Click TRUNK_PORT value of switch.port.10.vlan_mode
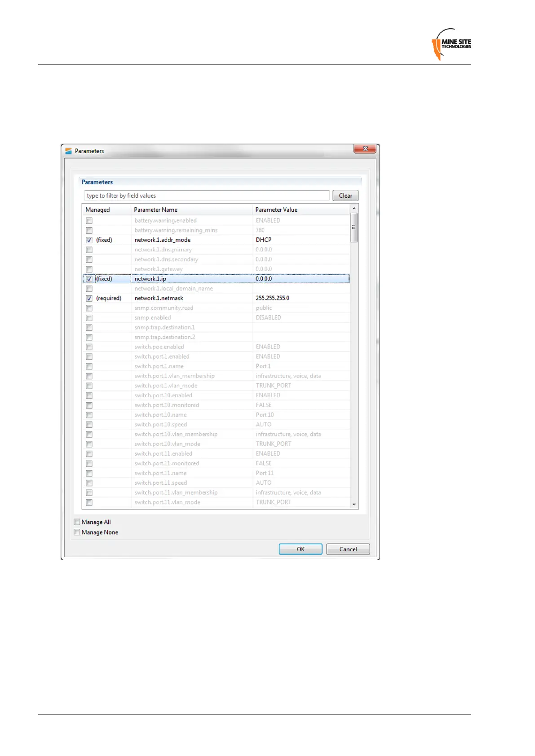The height and width of the screenshot is (756, 535). [x=273, y=444]
